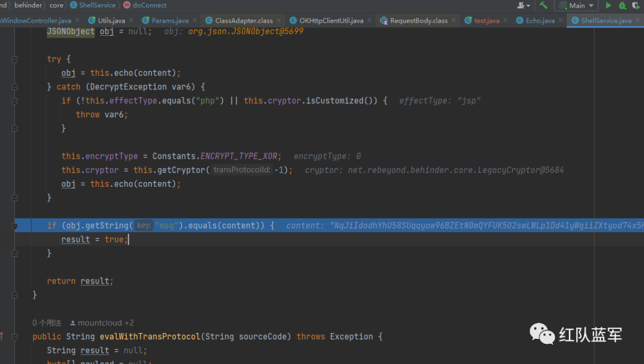644x364 pixels.
Task: Close the Params.java tab
Action: pos(194,20)
